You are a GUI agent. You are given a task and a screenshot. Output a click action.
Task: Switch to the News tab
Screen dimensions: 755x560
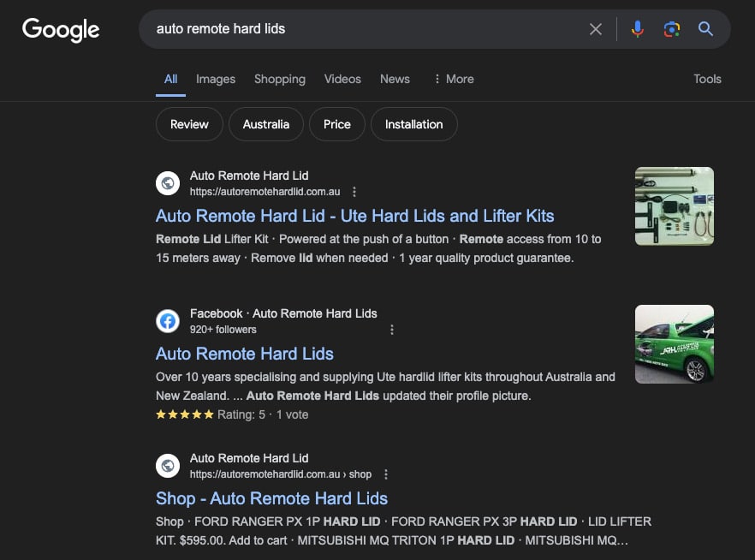click(x=395, y=79)
